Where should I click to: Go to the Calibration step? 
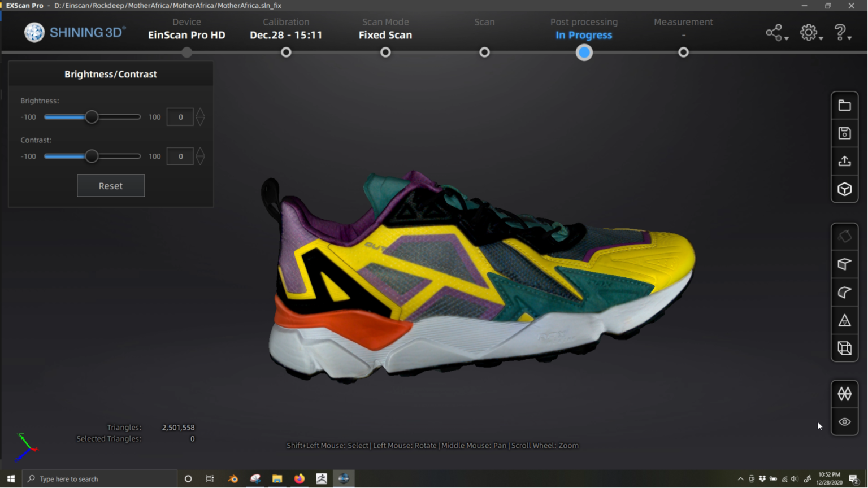[286, 52]
